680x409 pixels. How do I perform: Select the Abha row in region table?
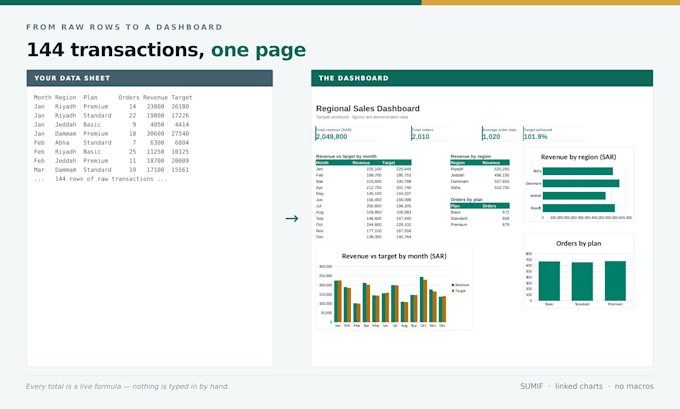coord(480,188)
